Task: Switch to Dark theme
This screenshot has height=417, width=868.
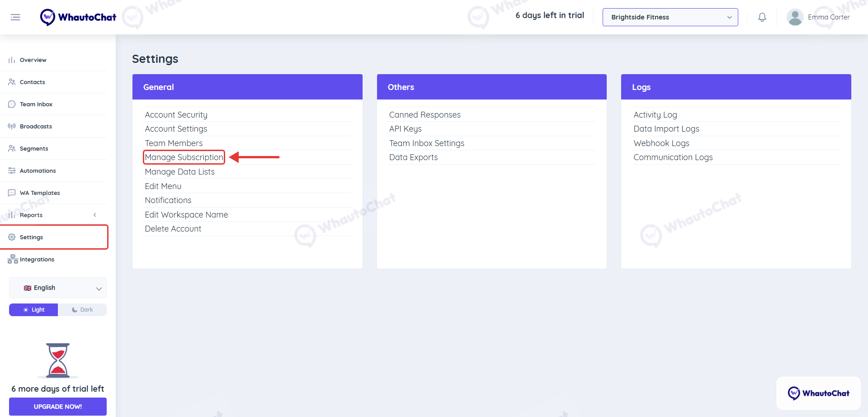Action: point(82,310)
